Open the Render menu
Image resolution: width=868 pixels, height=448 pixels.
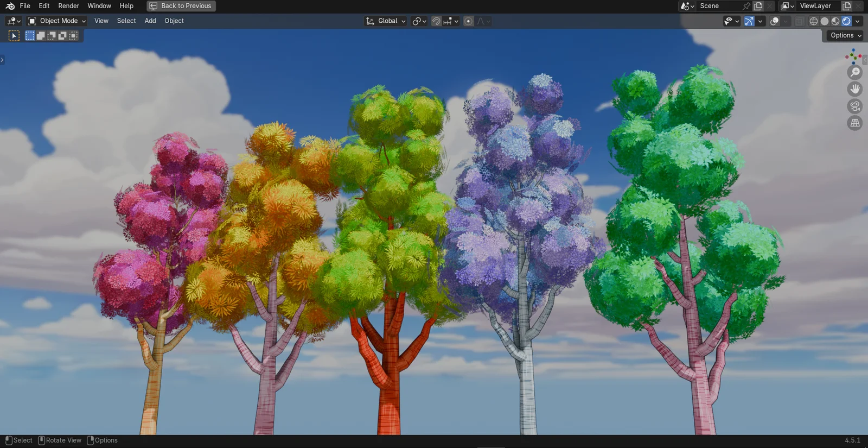pos(68,6)
